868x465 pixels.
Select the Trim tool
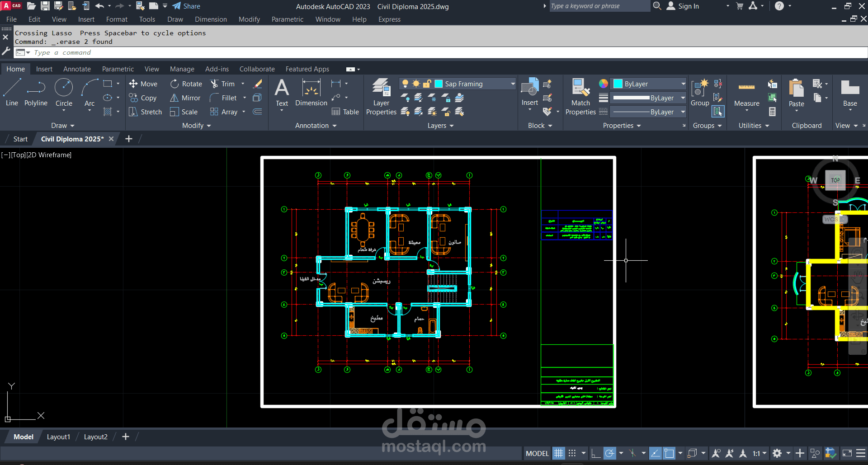222,84
